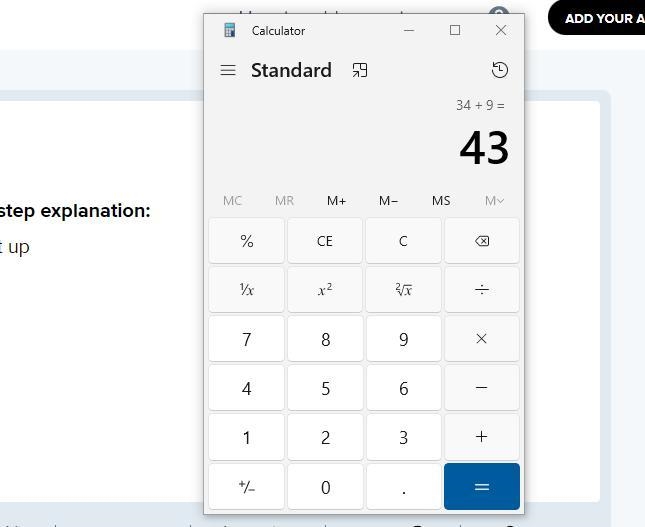Click the divide operator key
This screenshot has height=527, width=645.
tap(482, 290)
